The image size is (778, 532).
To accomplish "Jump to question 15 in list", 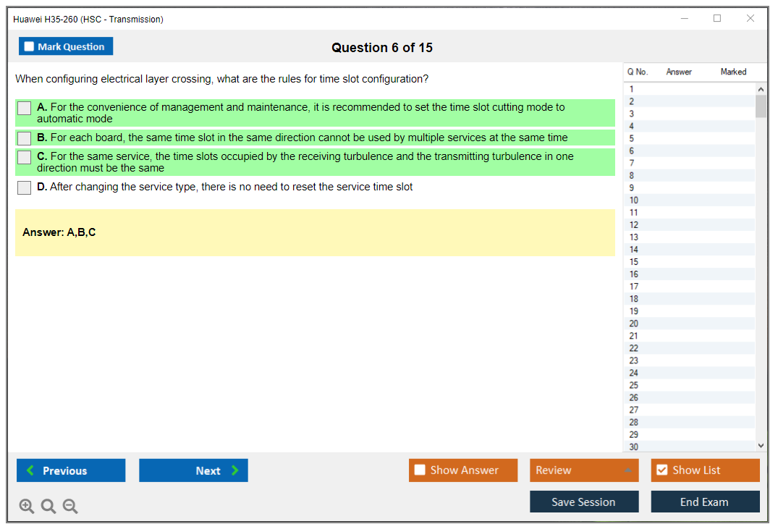I will 634,262.
